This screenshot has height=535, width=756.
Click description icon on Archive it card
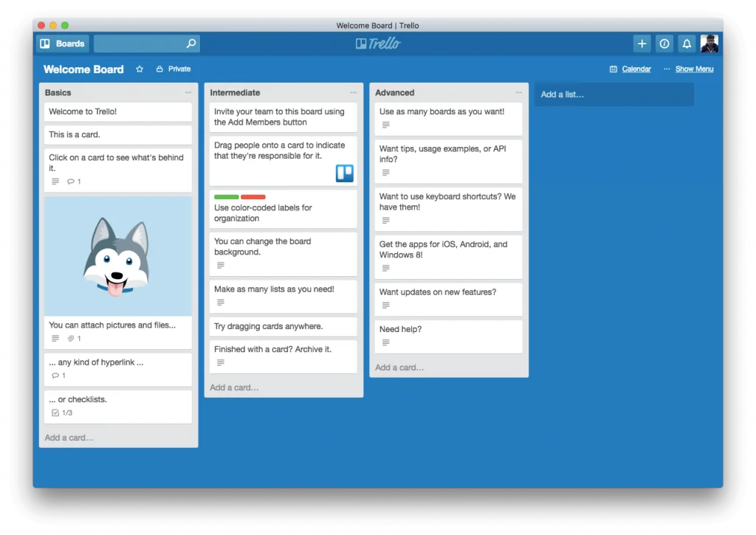(221, 362)
